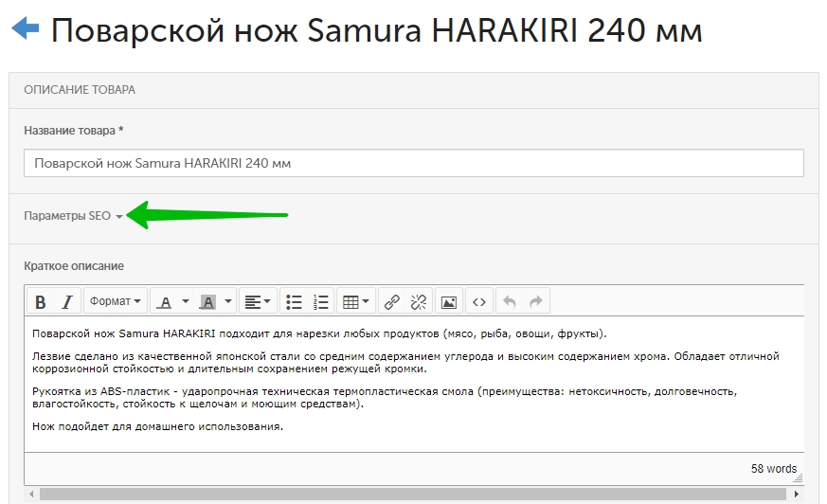Open text color dropdown arrow

pyautogui.click(x=185, y=302)
